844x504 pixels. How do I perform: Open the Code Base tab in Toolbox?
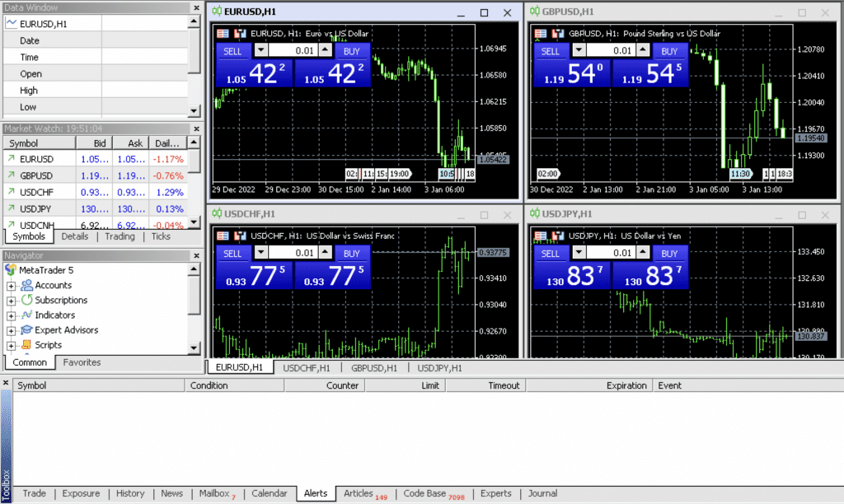point(434,493)
